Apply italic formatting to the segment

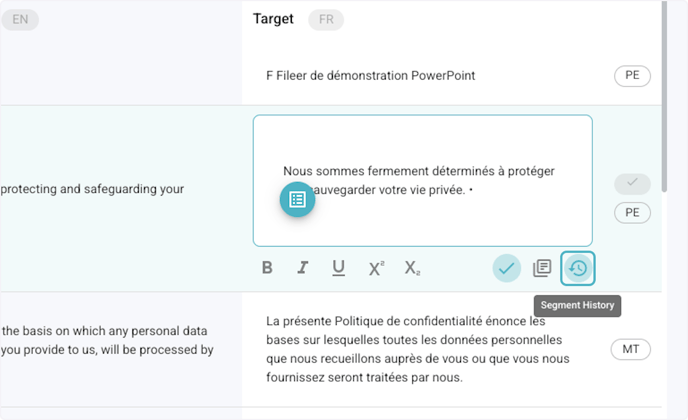[x=302, y=268]
